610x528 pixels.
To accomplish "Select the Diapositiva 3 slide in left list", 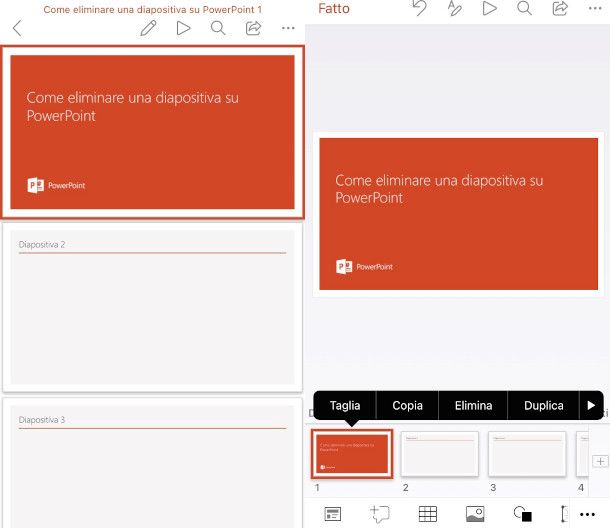I will (152, 463).
